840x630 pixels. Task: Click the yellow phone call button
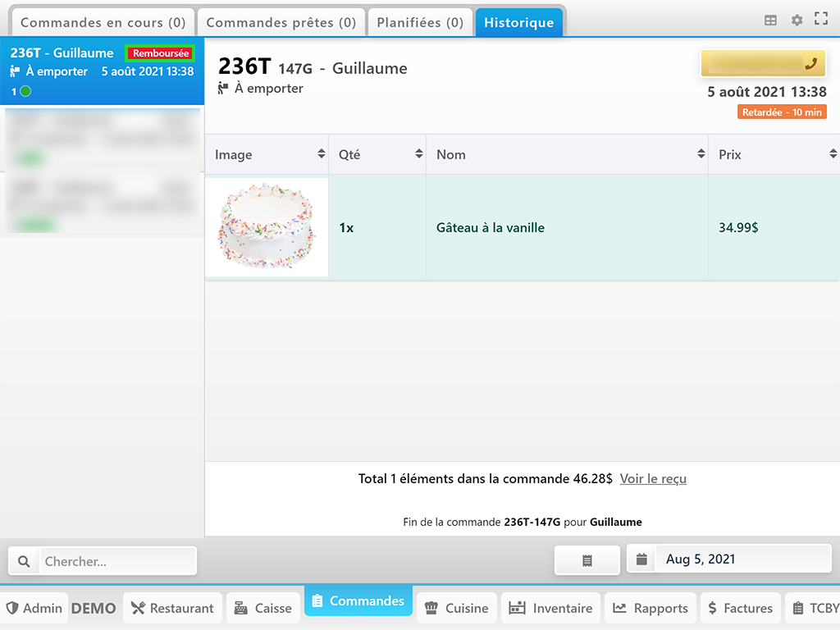tap(763, 63)
